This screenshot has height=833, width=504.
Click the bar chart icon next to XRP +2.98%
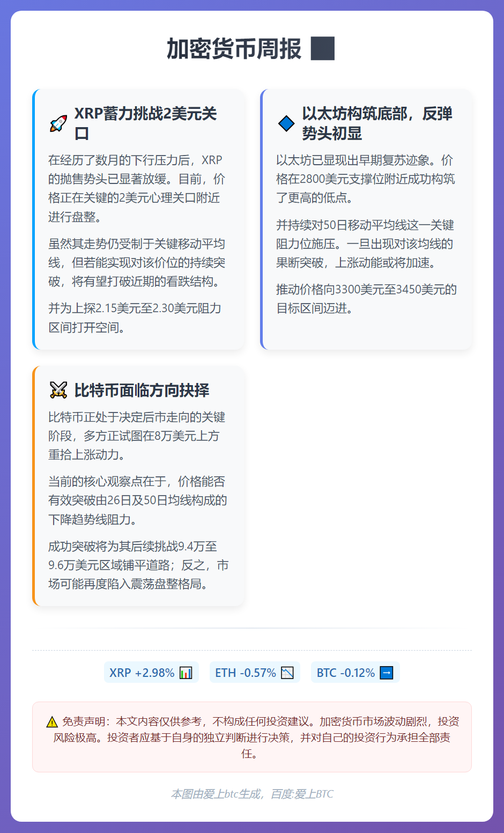186,673
